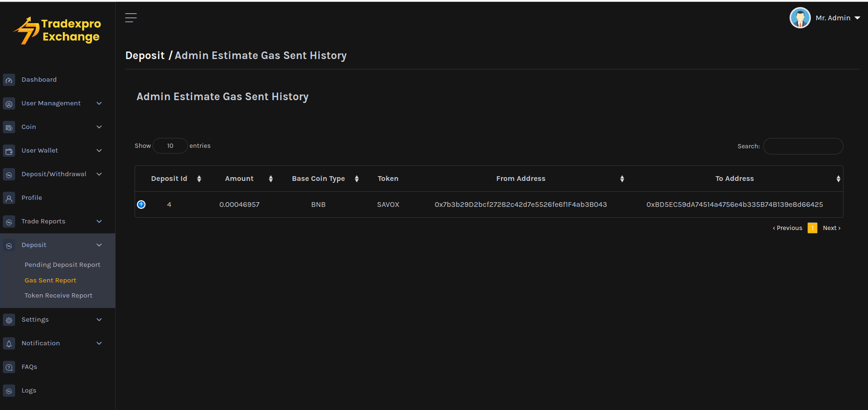Click the hamburger menu icon

pos(131,18)
